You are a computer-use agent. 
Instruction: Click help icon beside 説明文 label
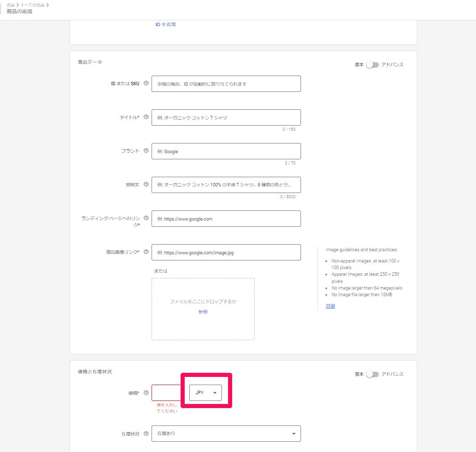click(146, 184)
